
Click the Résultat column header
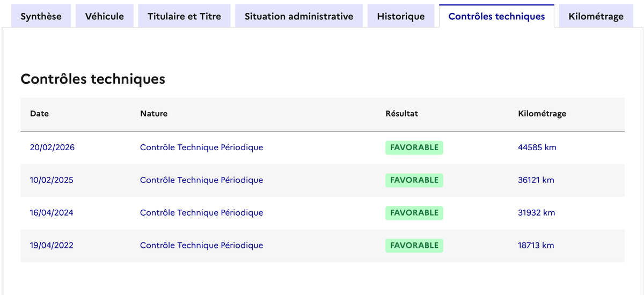tap(401, 114)
